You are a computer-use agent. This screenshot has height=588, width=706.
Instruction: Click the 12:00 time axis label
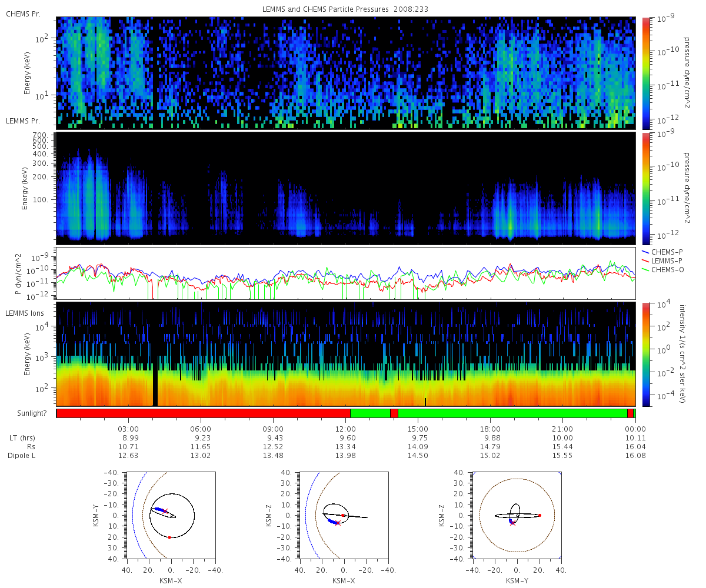click(345, 428)
